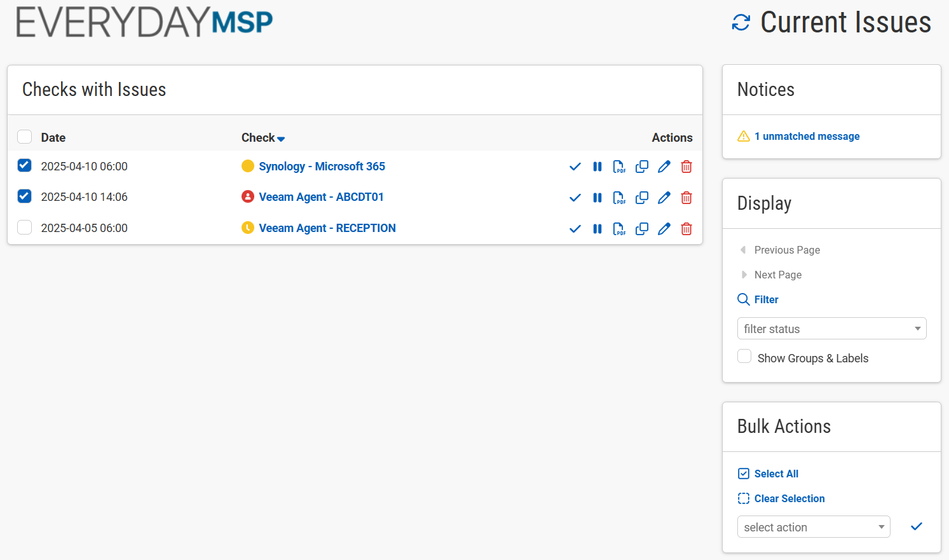Apply the selected bulk action checkmark
Screen dimensions: 949x560
(916, 526)
